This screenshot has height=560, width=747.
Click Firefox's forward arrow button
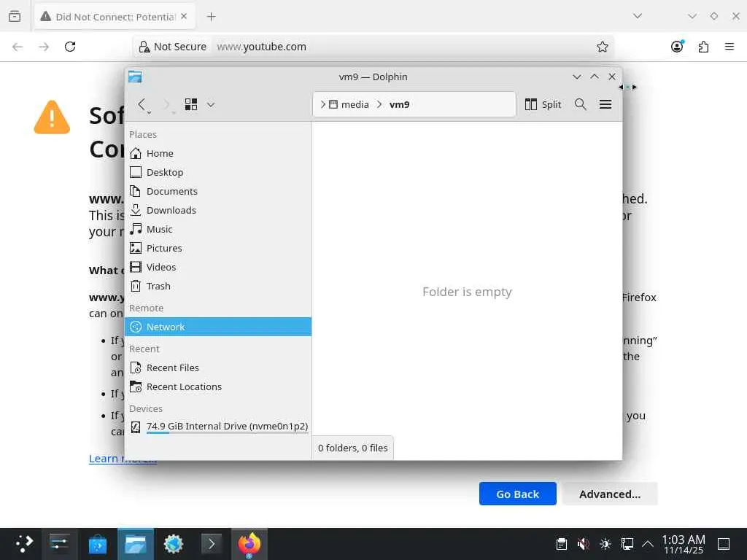(x=44, y=47)
